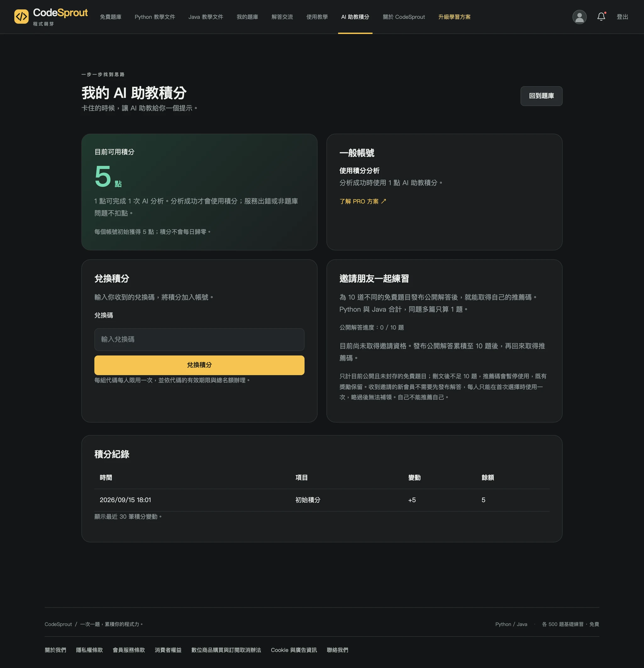The image size is (644, 668).
Task: Go to Python 教學文件
Action: point(155,17)
